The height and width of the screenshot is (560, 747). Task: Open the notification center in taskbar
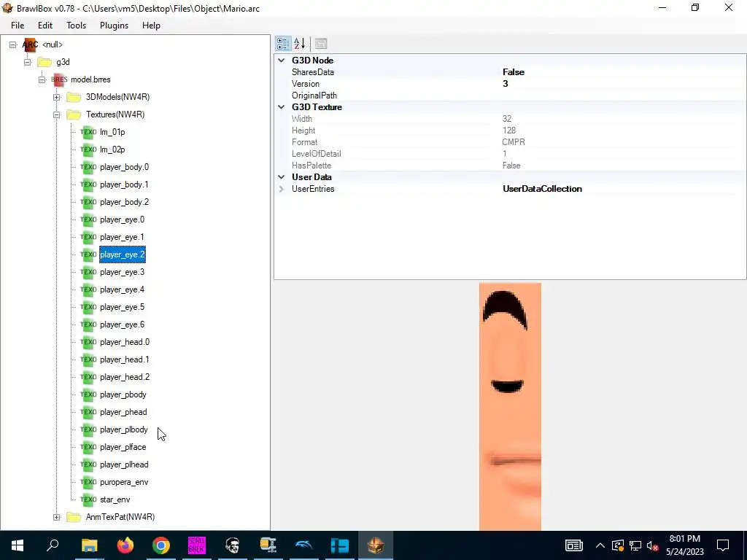(723, 545)
